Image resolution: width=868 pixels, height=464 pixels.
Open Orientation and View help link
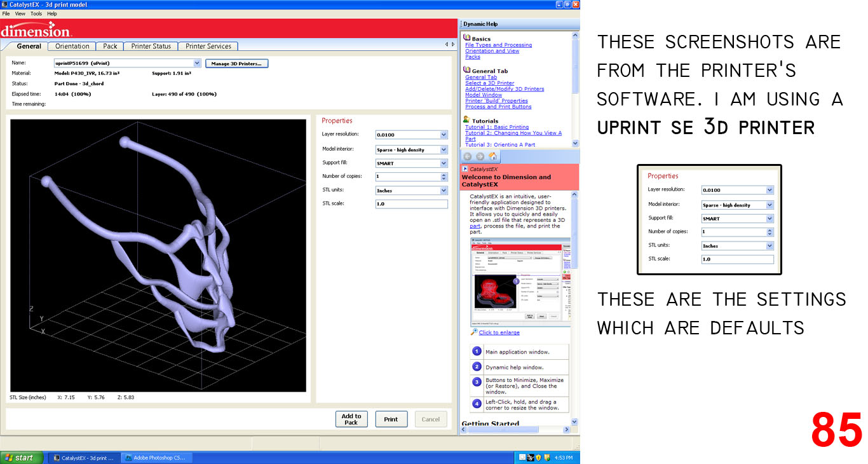pyautogui.click(x=492, y=51)
